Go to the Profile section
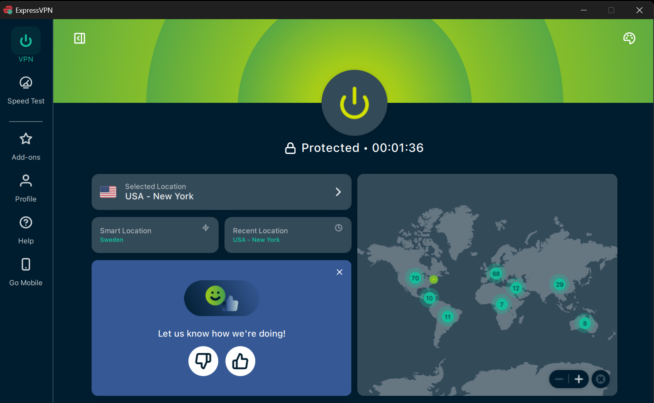Image resolution: width=654 pixels, height=403 pixels. click(x=25, y=188)
